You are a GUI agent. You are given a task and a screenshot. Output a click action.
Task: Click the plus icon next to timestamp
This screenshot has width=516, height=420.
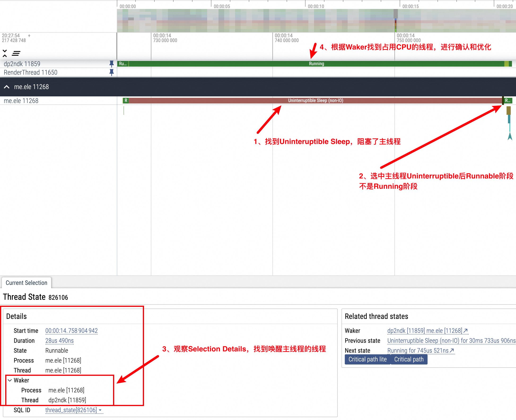[x=29, y=36]
